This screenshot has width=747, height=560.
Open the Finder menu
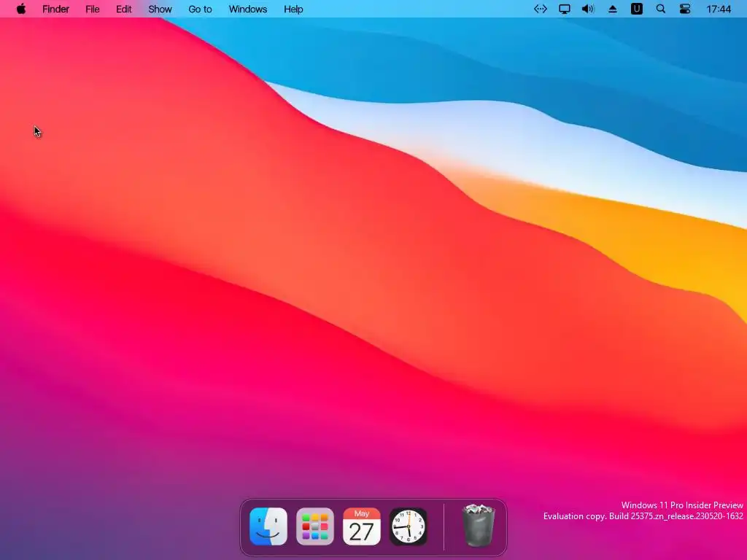55,9
